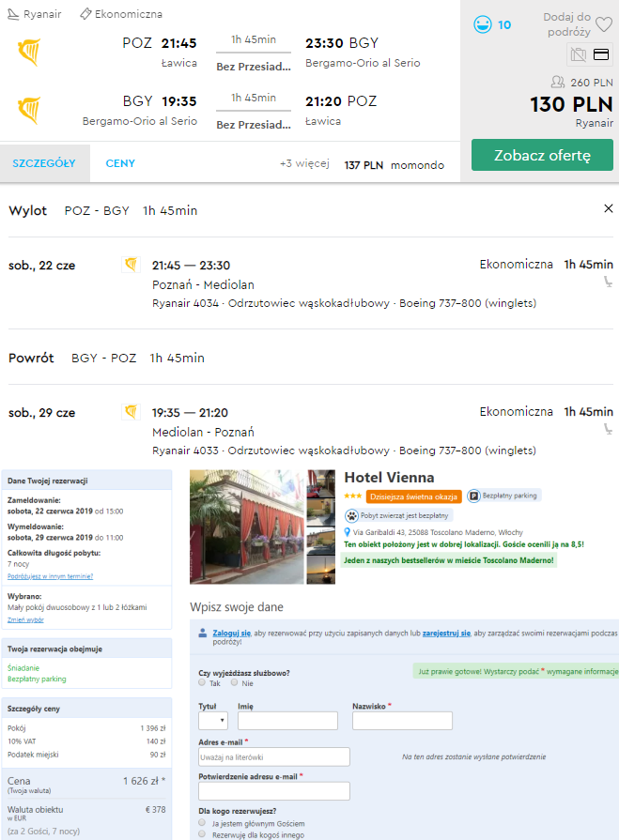Click the three-star hotel rating

tap(352, 496)
